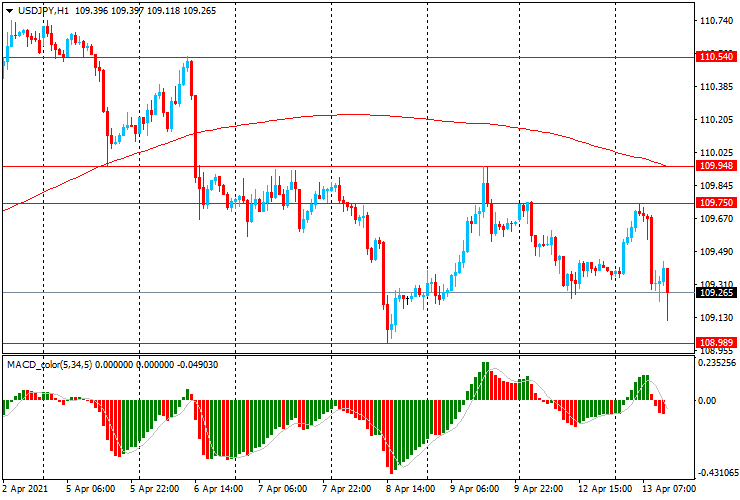Click the 6 Apr 14:00 time axis label
740x500 pixels.
coord(219,488)
